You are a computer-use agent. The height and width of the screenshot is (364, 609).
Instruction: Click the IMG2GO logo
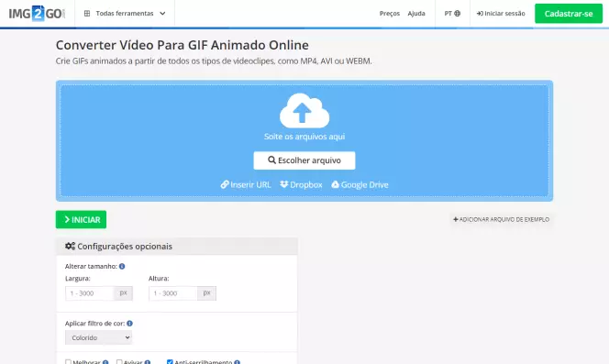point(37,14)
